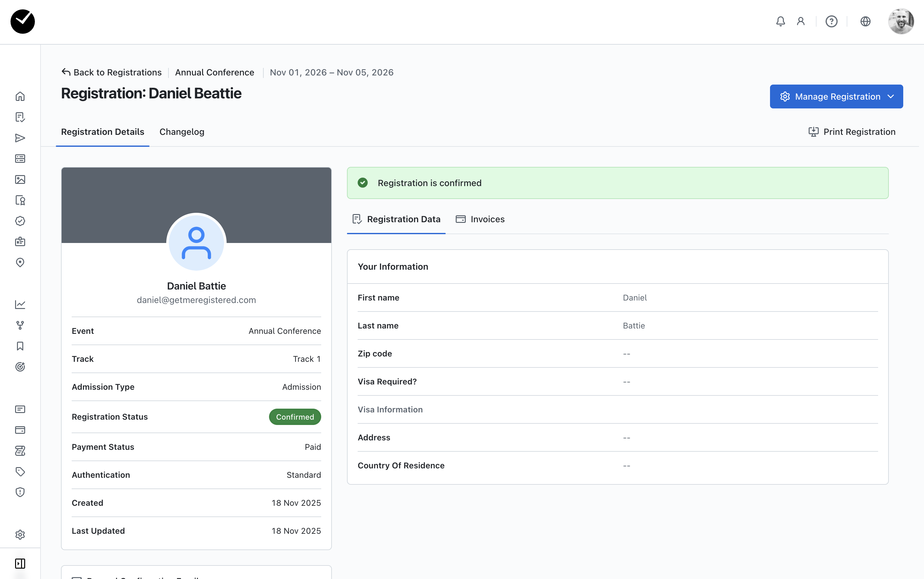
Task: Click the paper plane send icon
Action: [x=20, y=138]
